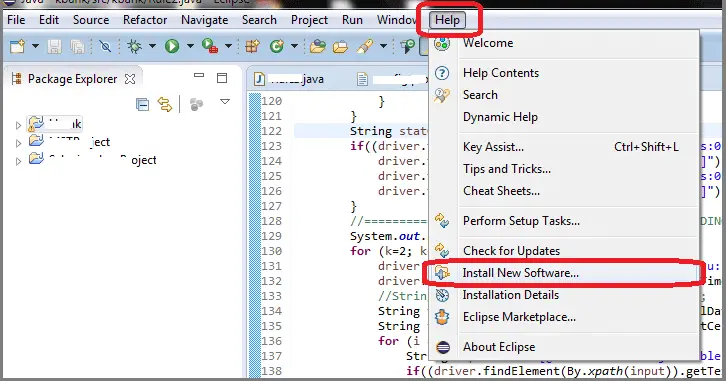The height and width of the screenshot is (381, 726).
Task: Click the Collapse All icon in Package Explorer
Action: pos(143,105)
